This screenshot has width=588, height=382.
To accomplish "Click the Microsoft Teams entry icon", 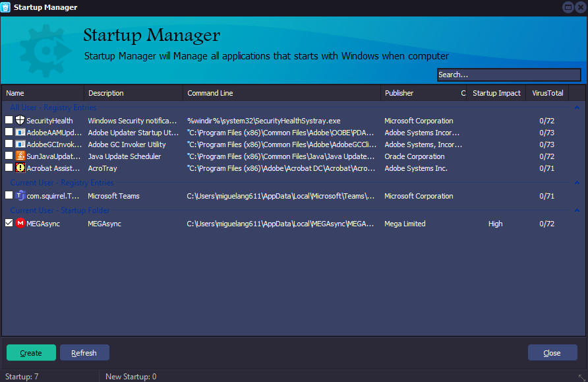I will [20, 196].
